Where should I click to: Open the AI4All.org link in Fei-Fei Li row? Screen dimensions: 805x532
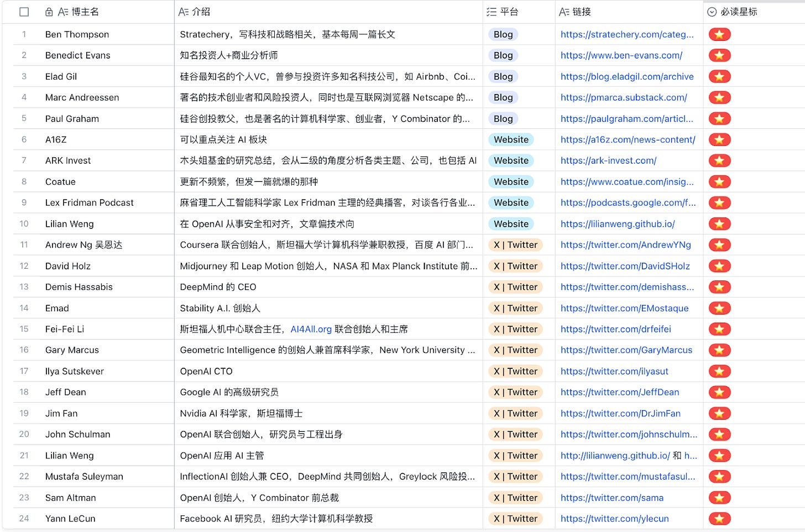click(x=311, y=329)
